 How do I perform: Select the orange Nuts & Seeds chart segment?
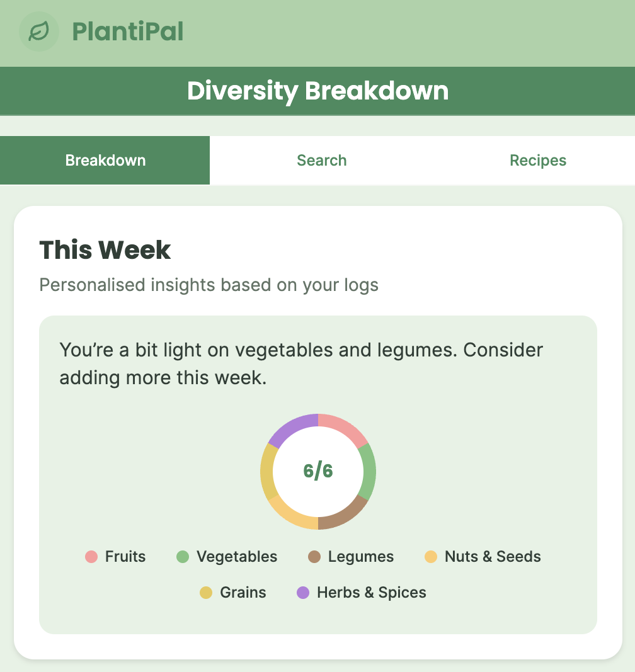[292, 516]
